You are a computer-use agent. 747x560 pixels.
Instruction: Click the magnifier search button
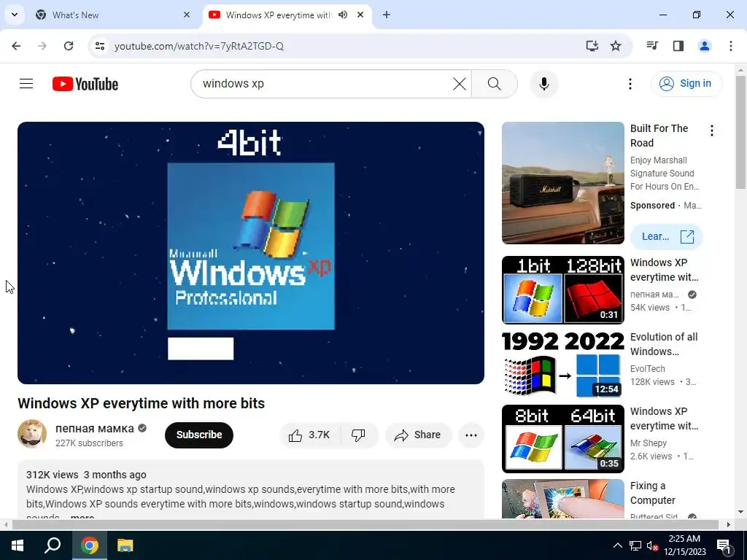pyautogui.click(x=495, y=84)
